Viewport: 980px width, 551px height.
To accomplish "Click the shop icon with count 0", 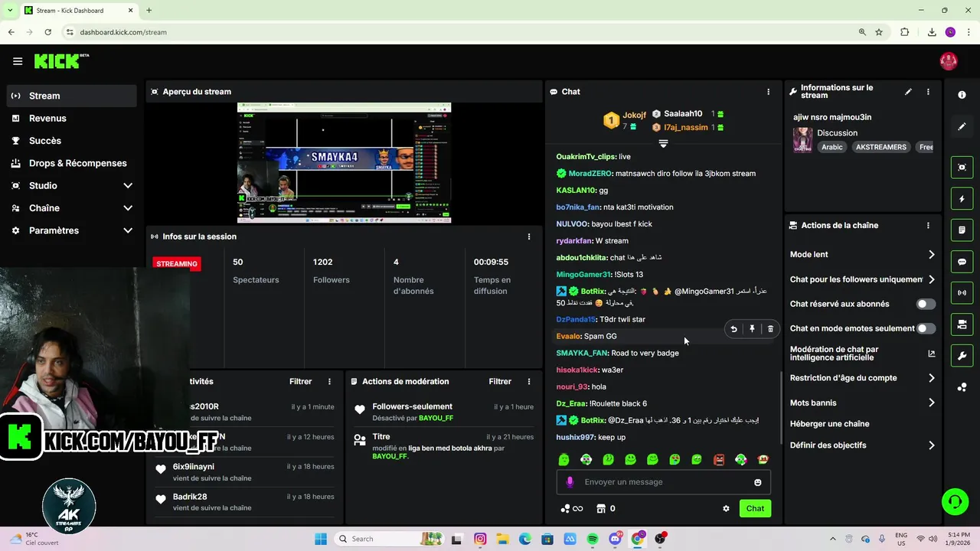I will (x=606, y=508).
